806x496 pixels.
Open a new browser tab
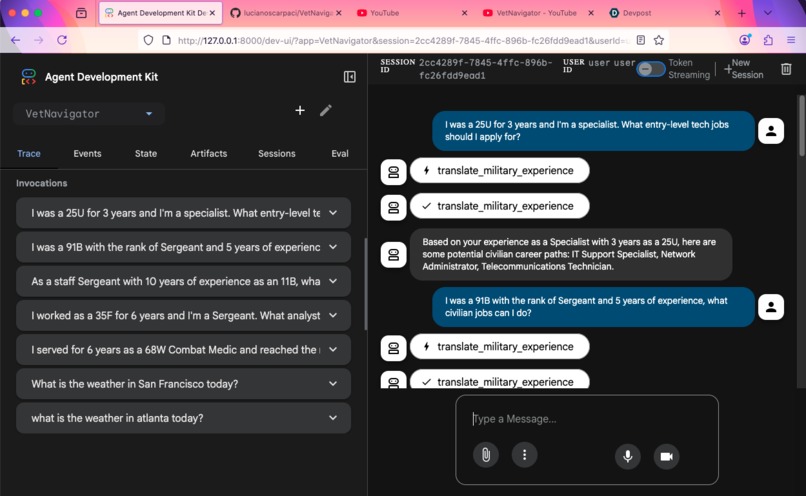tap(741, 13)
